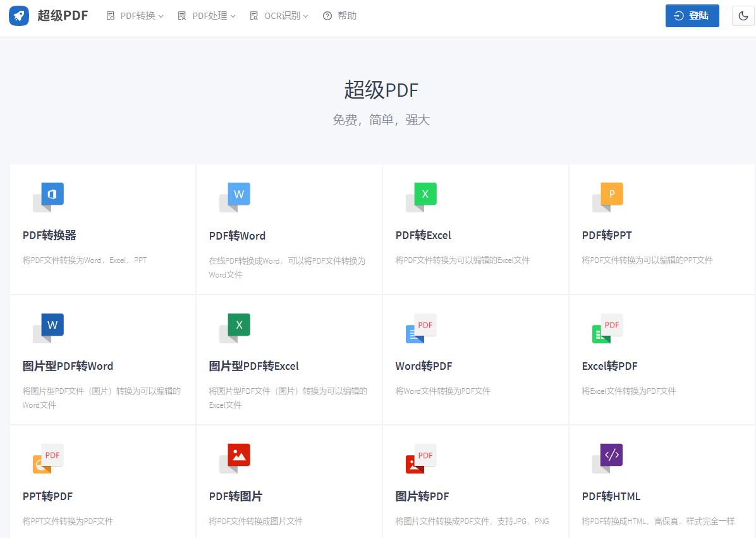756x538 pixels.
Task: Click the green X icon for PDF转Excel
Action: (422, 197)
